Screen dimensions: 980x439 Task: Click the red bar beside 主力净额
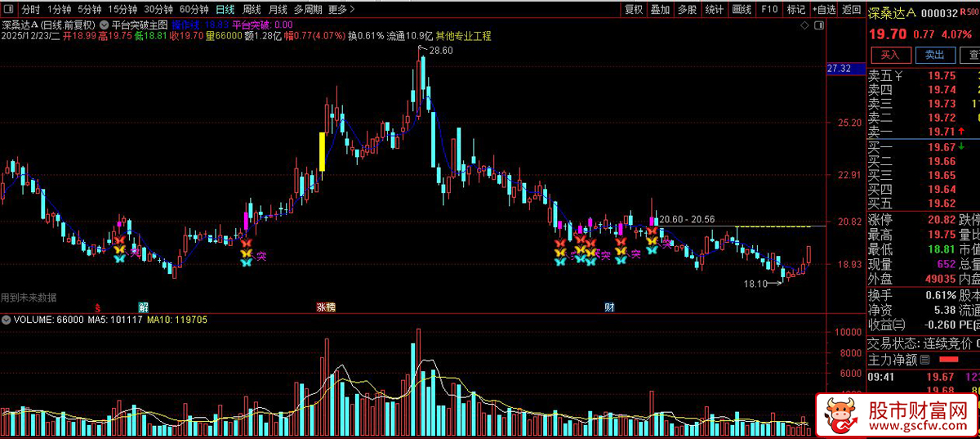[x=947, y=360]
